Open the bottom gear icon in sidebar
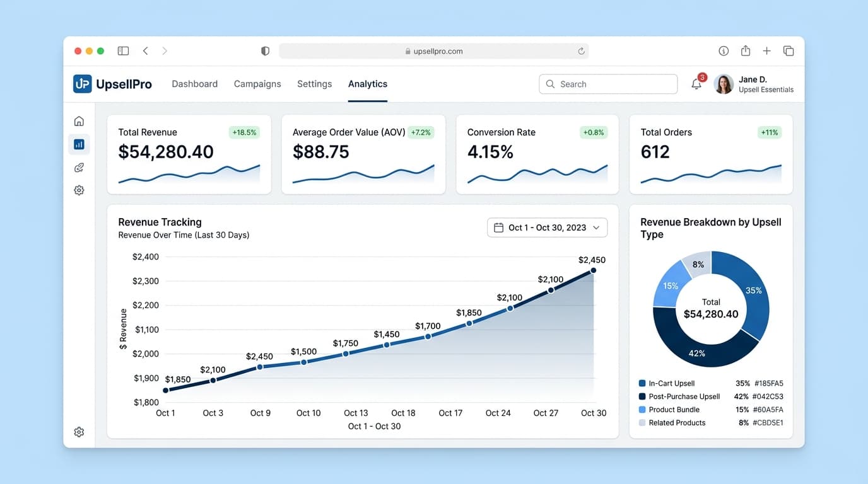This screenshot has height=484, width=868. 79,432
